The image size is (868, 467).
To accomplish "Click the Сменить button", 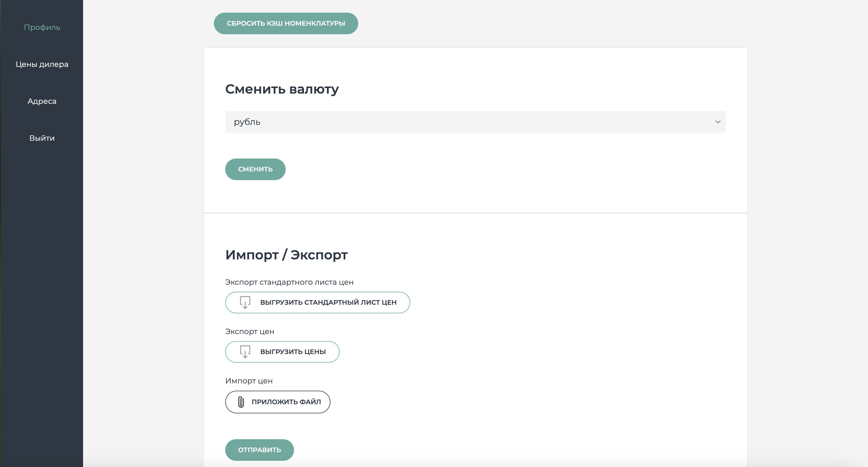I will tap(255, 169).
